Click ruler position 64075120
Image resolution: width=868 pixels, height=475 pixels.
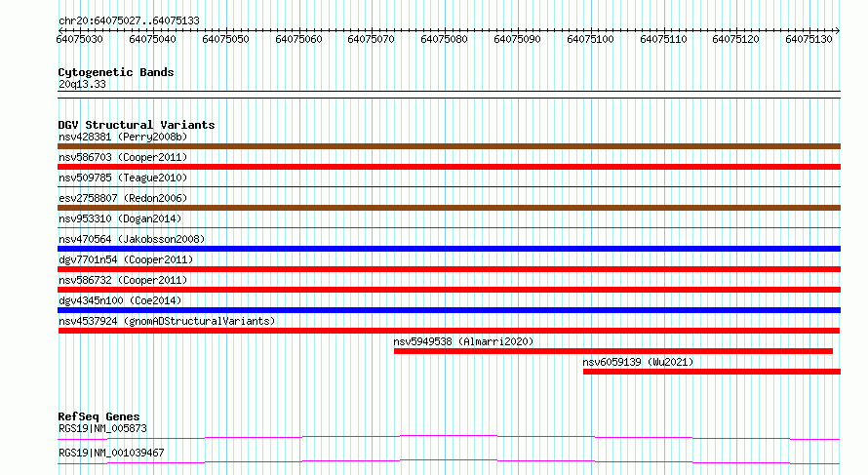pyautogui.click(x=735, y=39)
